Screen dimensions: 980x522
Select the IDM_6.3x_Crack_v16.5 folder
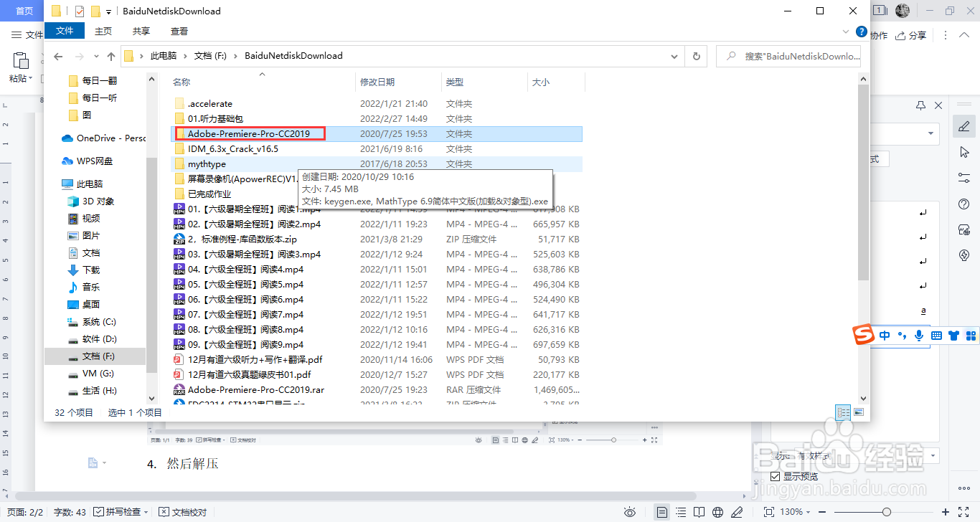(233, 149)
